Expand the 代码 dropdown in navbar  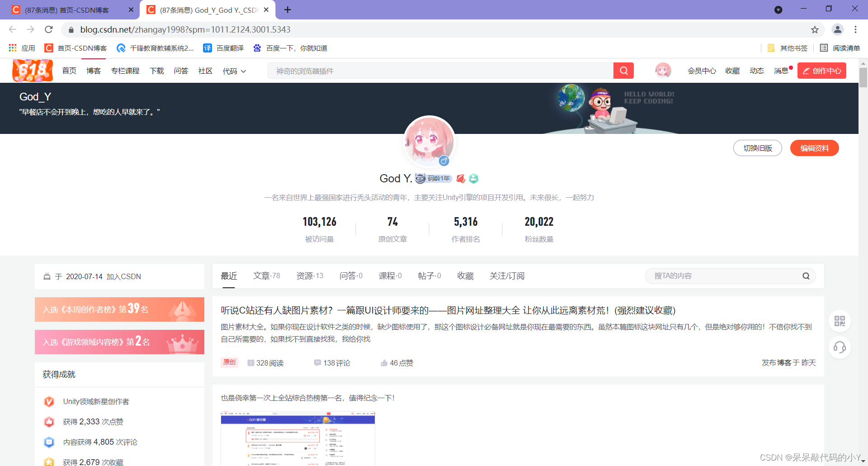point(234,71)
